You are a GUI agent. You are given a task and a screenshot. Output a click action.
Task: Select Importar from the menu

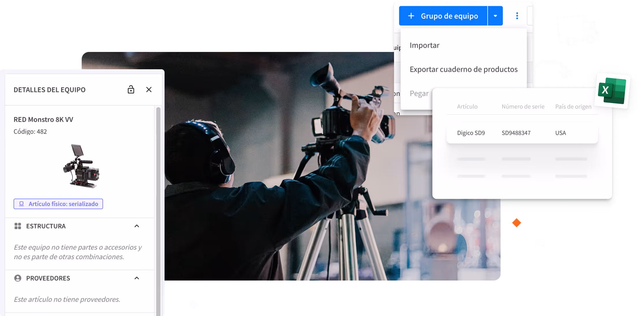(x=424, y=45)
